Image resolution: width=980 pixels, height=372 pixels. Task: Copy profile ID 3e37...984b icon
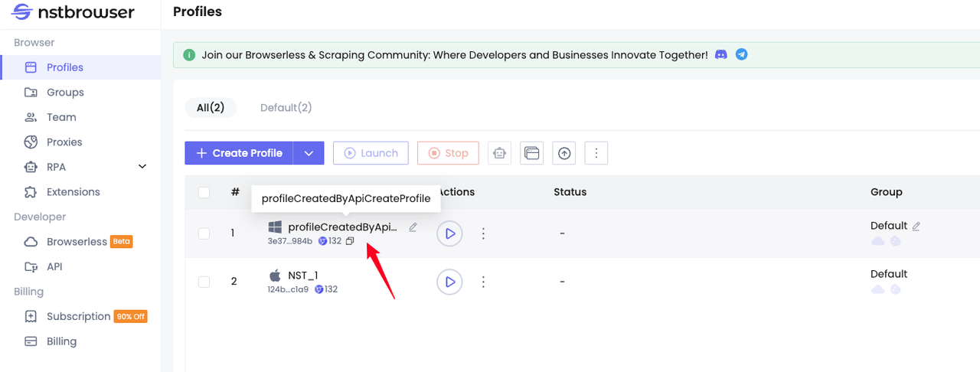pos(350,241)
